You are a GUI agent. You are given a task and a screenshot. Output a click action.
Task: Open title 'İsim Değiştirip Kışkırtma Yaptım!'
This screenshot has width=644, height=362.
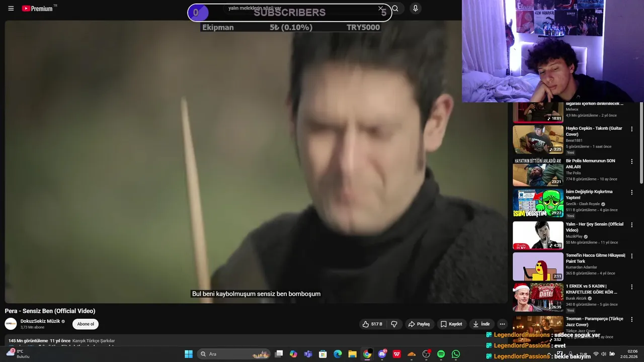pyautogui.click(x=589, y=195)
